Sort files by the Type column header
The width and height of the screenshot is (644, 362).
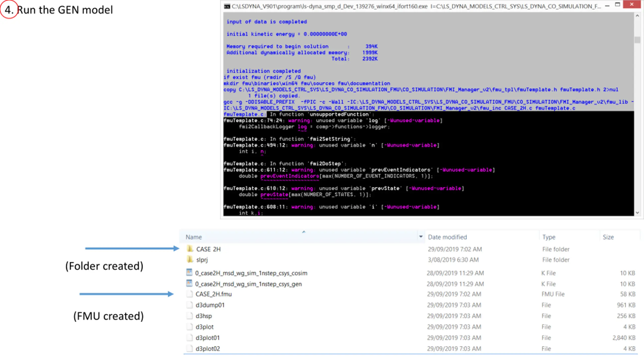click(x=549, y=237)
